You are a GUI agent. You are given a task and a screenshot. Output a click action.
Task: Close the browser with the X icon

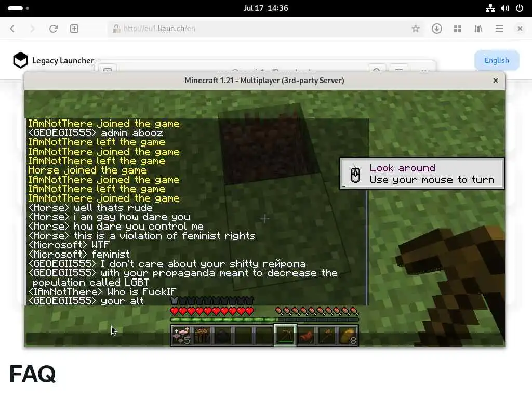[x=520, y=29]
